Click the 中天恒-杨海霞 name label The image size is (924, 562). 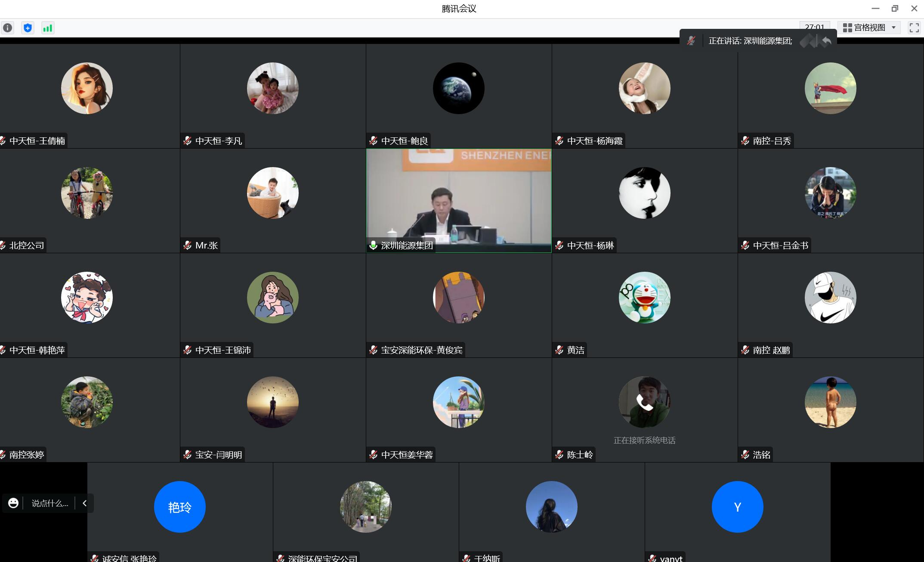pyautogui.click(x=594, y=141)
